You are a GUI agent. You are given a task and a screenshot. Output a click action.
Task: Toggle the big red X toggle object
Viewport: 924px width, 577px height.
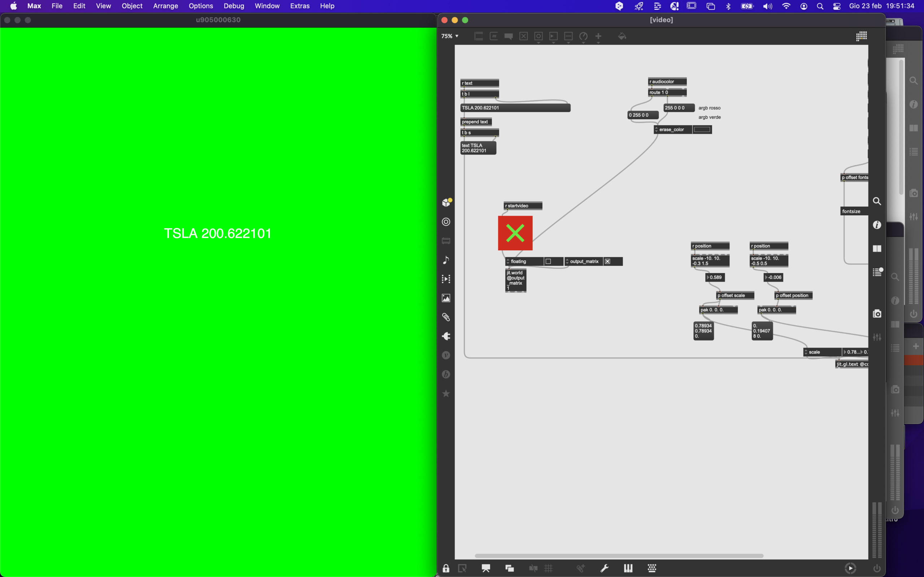(515, 233)
